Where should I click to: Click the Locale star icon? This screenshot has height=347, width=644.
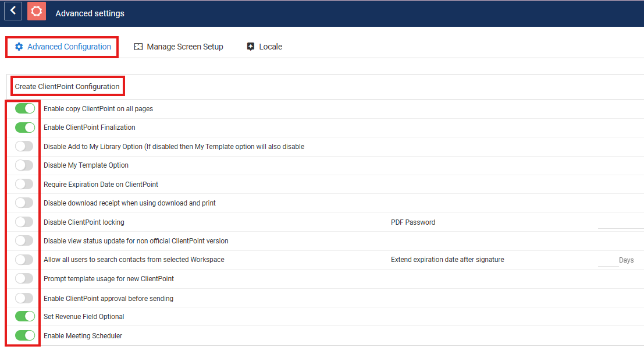[251, 47]
